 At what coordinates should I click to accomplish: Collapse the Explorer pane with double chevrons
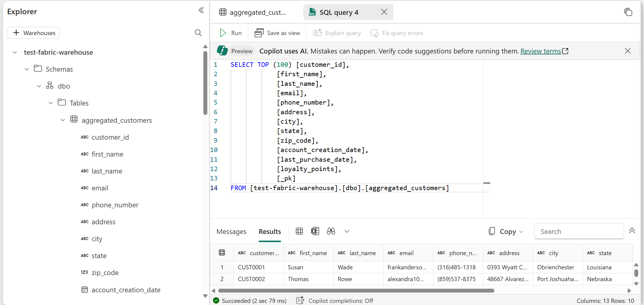point(201,10)
